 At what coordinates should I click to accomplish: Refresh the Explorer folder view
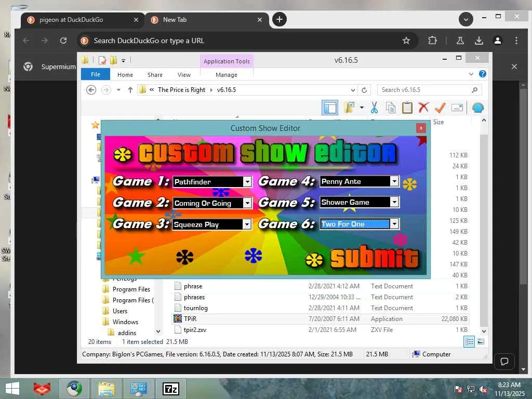[364, 90]
